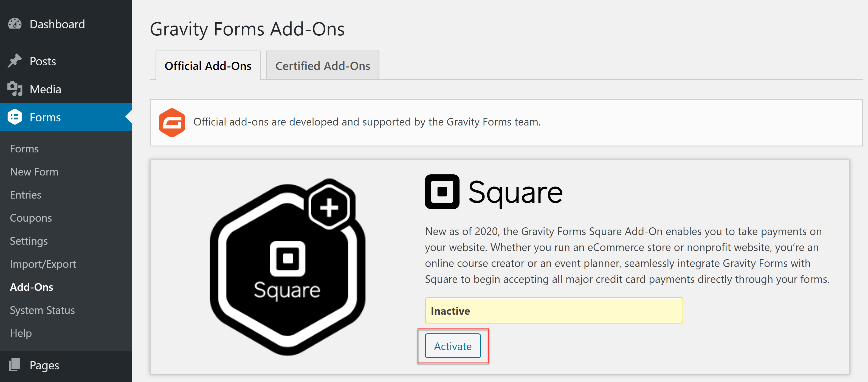Open the Posts menu item
Screen dimensions: 868x382
pyautogui.click(x=66, y=61)
